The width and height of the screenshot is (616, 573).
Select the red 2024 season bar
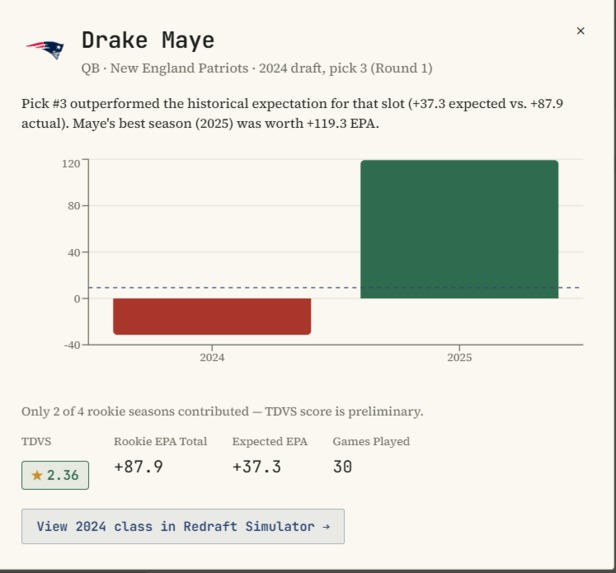[212, 317]
